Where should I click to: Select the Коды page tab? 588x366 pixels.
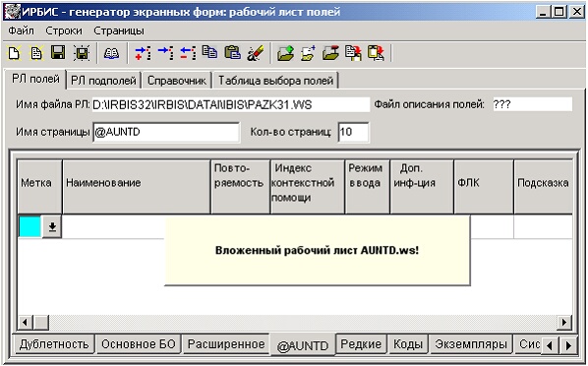pos(408,344)
